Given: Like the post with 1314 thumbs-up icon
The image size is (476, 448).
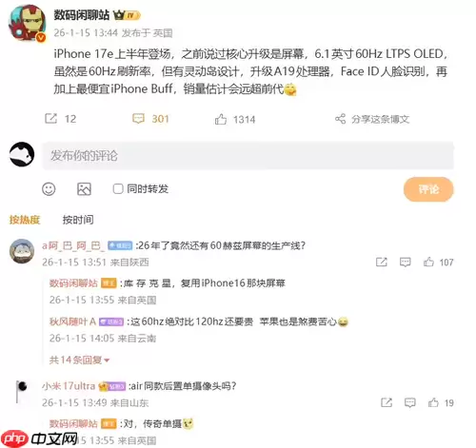Looking at the screenshot, I should [221, 119].
